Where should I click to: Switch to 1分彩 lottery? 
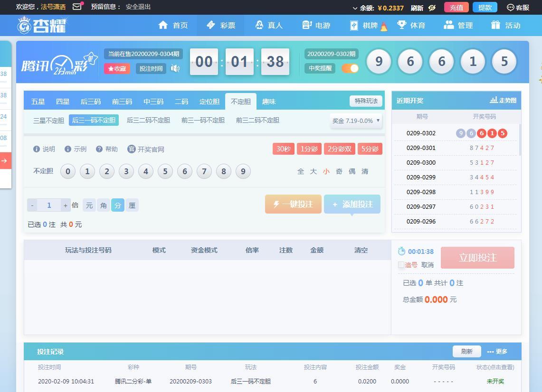309,149
